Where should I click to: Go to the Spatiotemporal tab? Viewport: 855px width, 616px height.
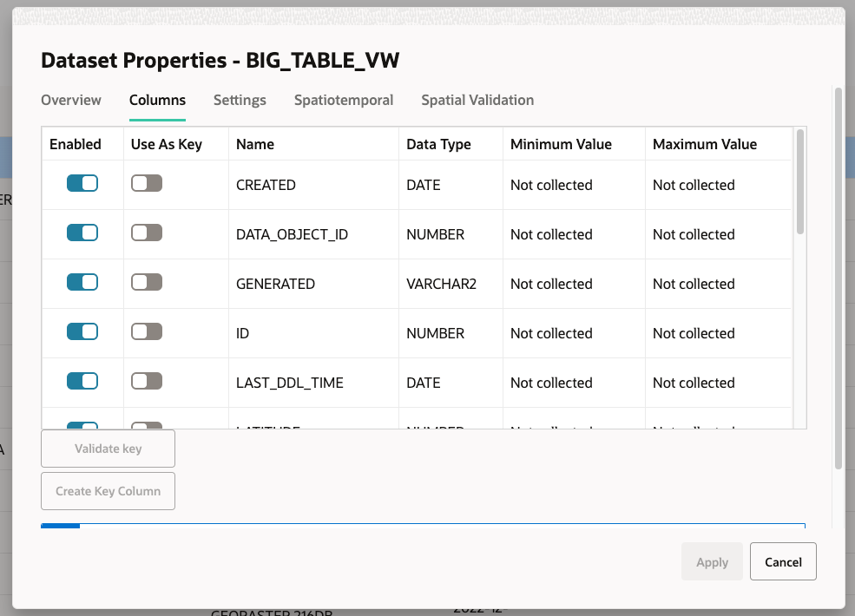[344, 101]
